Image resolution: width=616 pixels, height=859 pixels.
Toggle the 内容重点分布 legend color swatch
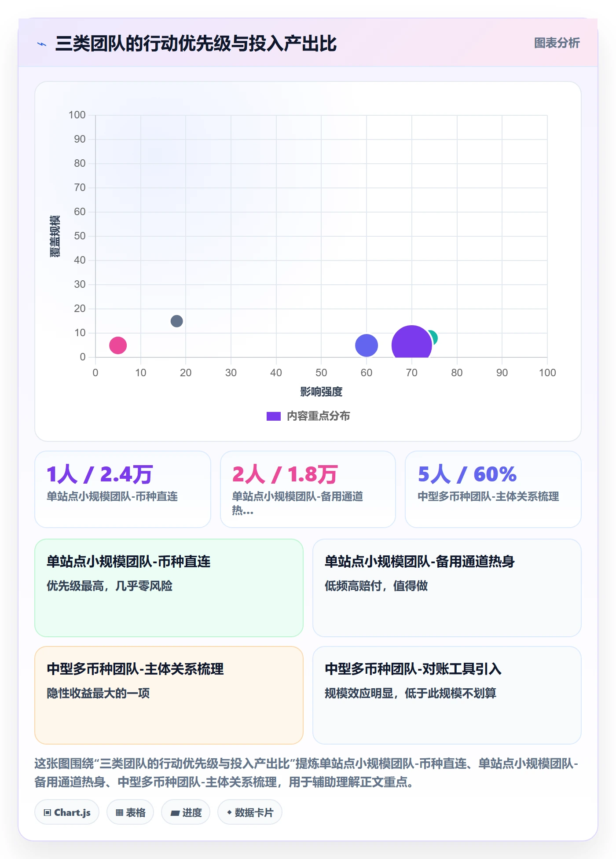(x=273, y=416)
